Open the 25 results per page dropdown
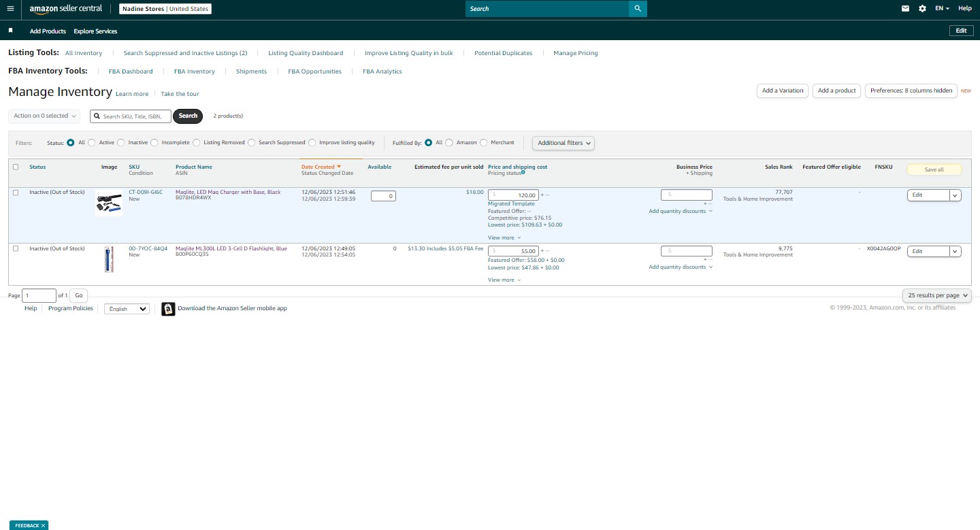 [x=937, y=295]
